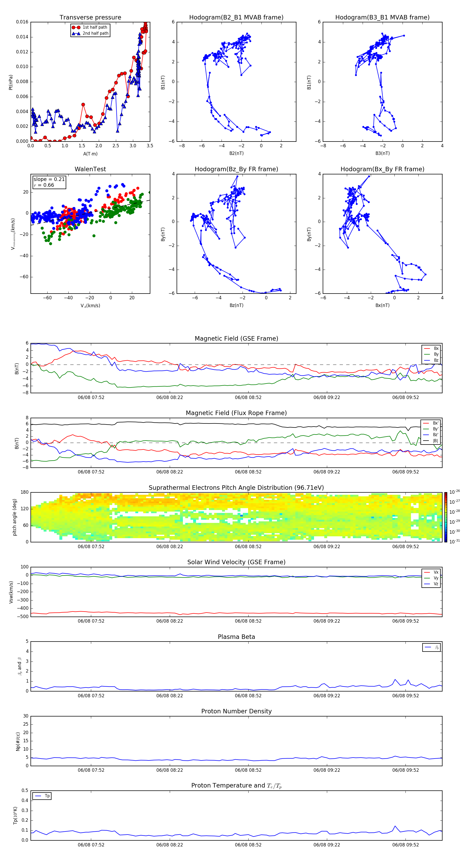Click the 'pitch angle (deg)' y-axis label
Image resolution: width=473 pixels, height=868 pixels.
14,517
